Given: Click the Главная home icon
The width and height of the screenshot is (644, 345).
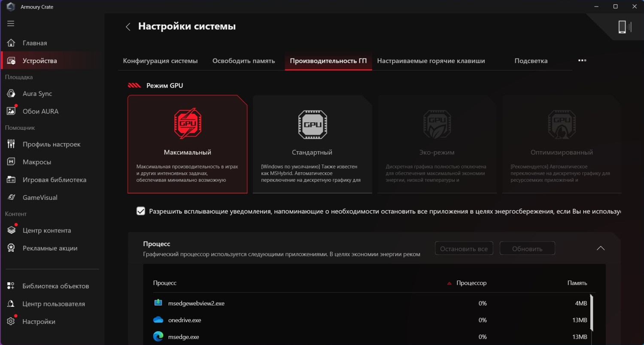Looking at the screenshot, I should click(12, 43).
